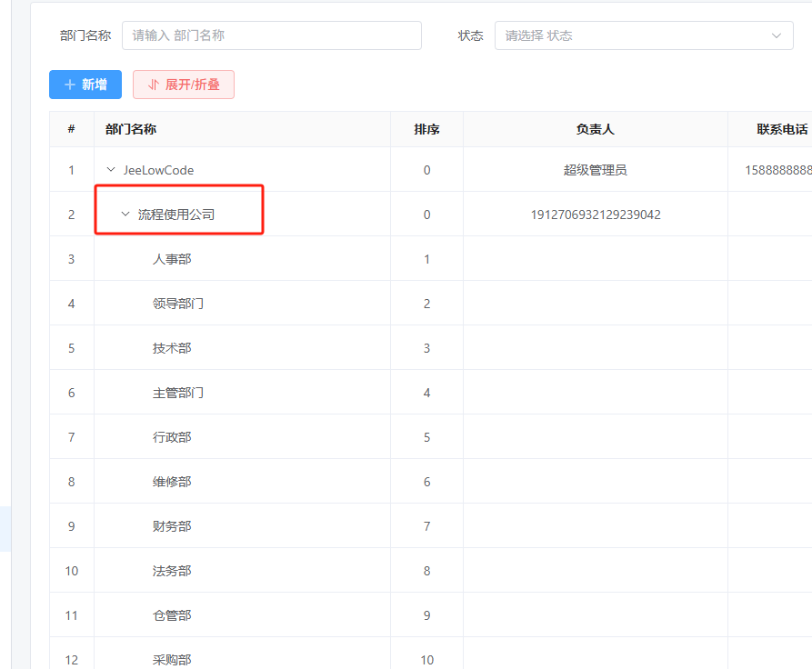This screenshot has height=669, width=812.
Task: Click the 排序 column header
Action: tap(426, 129)
